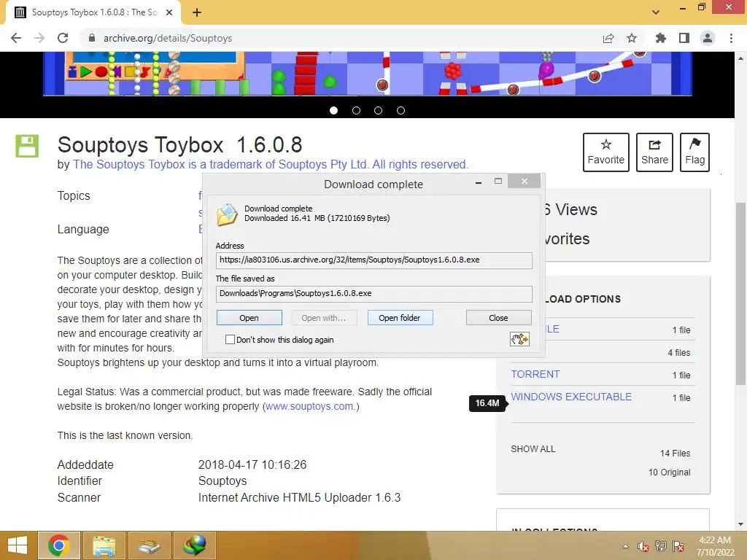747x560 pixels.
Task: Open the Chrome profile avatar
Action: [708, 38]
